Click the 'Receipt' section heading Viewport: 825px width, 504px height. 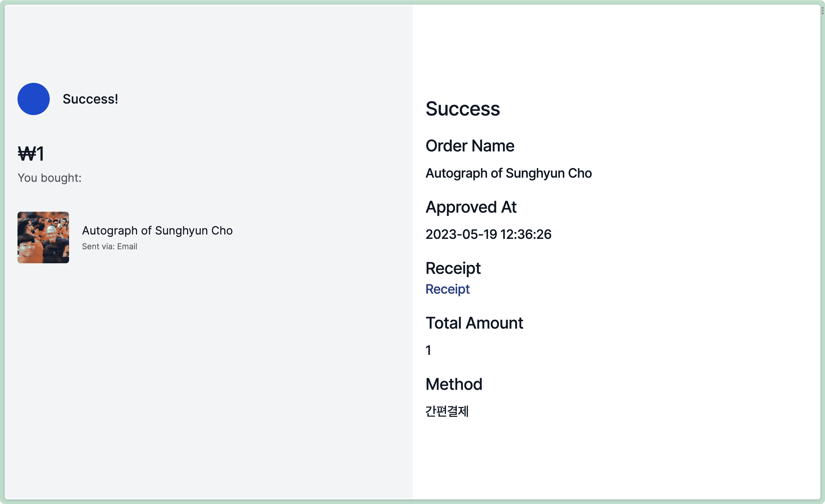pos(453,268)
